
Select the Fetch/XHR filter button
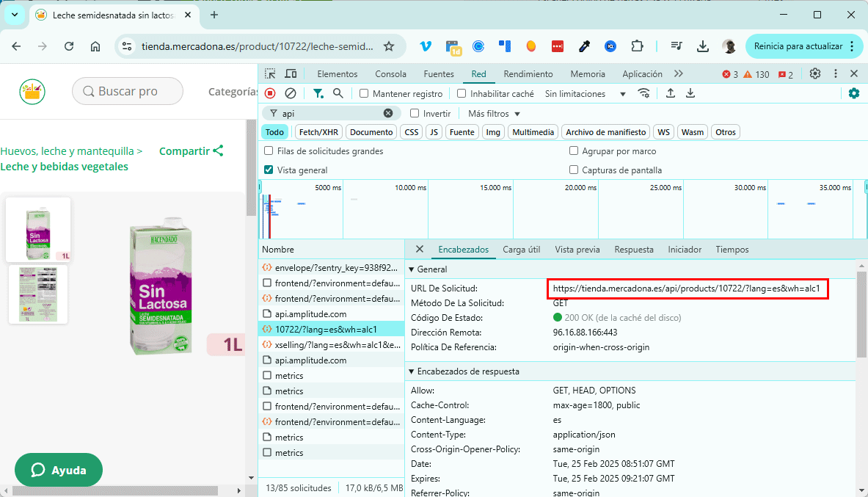pyautogui.click(x=318, y=132)
